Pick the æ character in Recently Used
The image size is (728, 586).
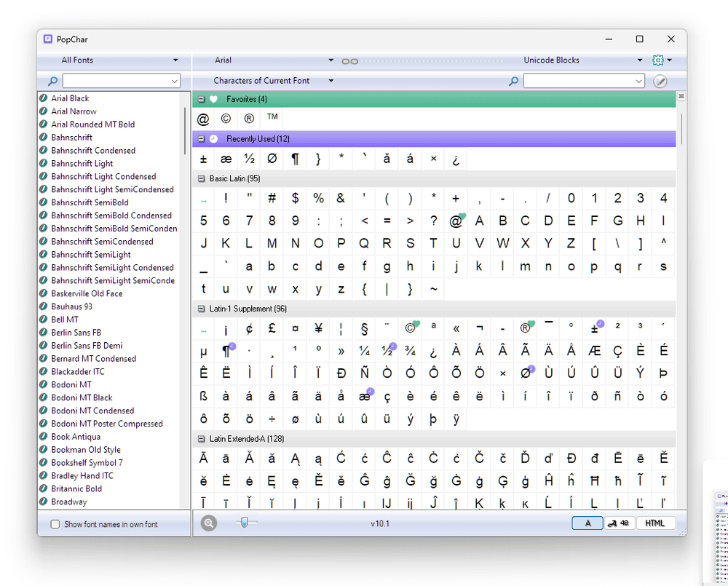coord(226,159)
